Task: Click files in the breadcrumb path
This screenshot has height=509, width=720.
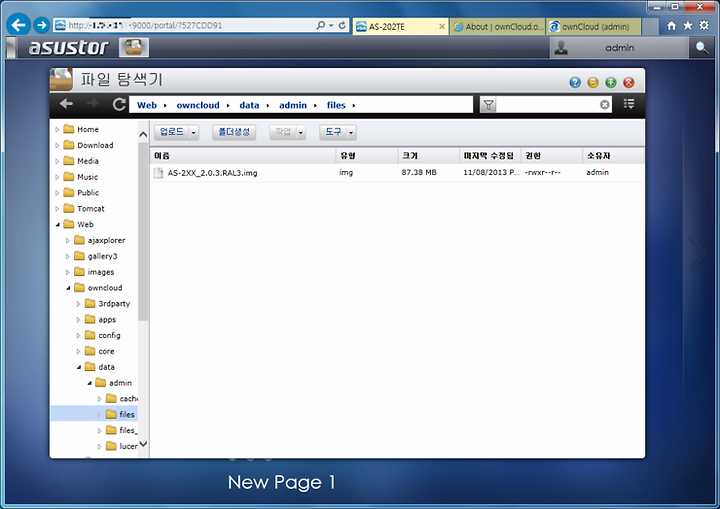Action: [336, 105]
